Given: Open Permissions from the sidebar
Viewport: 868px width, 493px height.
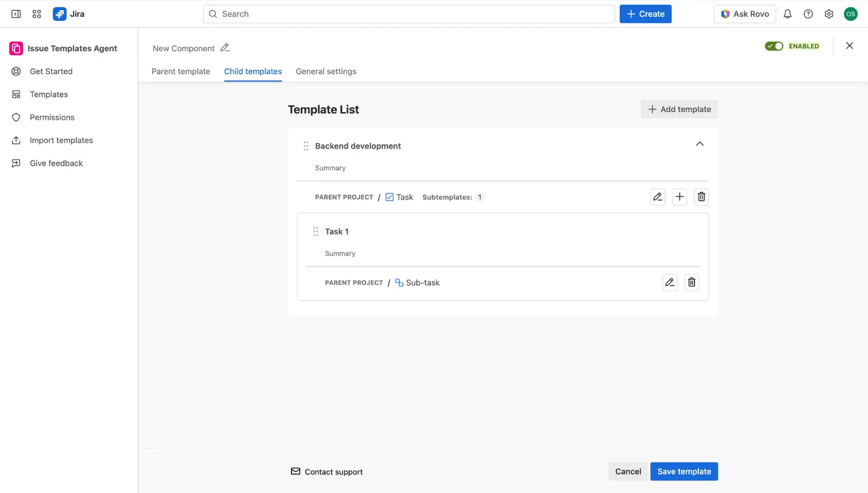Looking at the screenshot, I should pyautogui.click(x=52, y=117).
